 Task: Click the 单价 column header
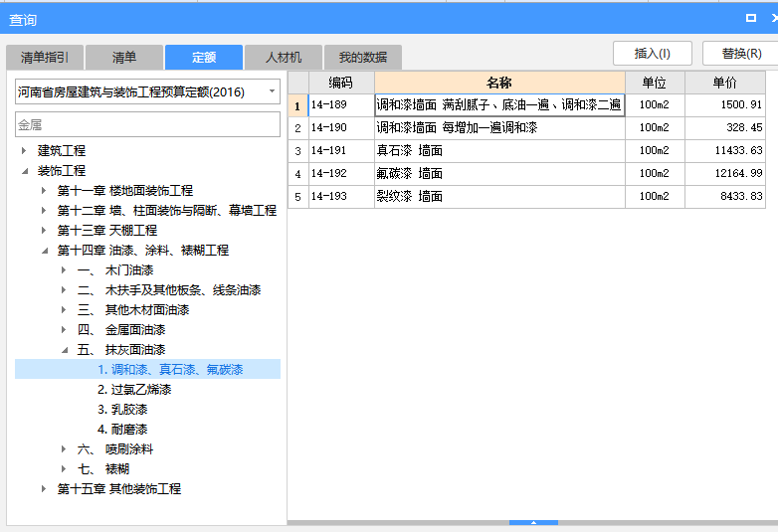(725, 83)
